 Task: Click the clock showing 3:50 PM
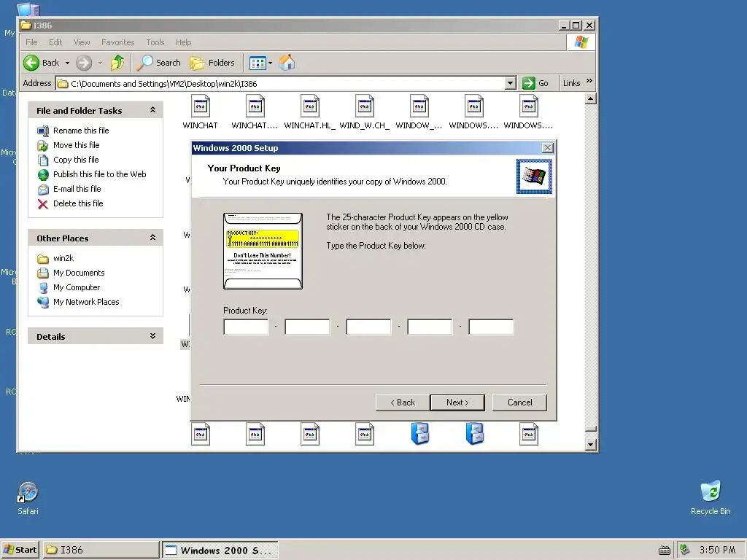coord(718,550)
